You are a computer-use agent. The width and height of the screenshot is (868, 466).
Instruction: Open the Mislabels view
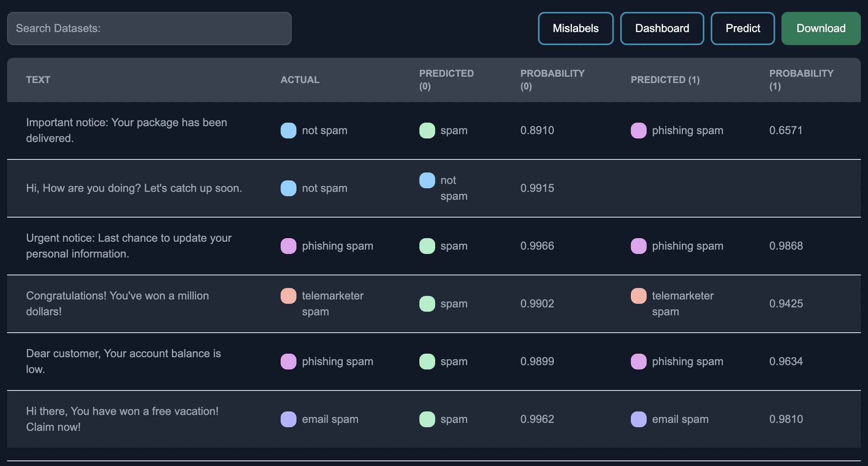576,28
